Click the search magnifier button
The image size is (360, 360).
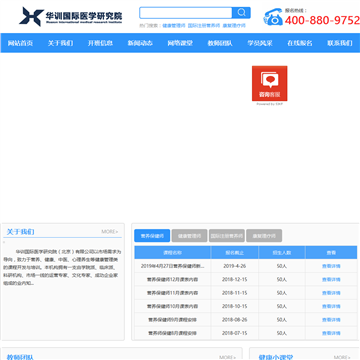(x=241, y=13)
